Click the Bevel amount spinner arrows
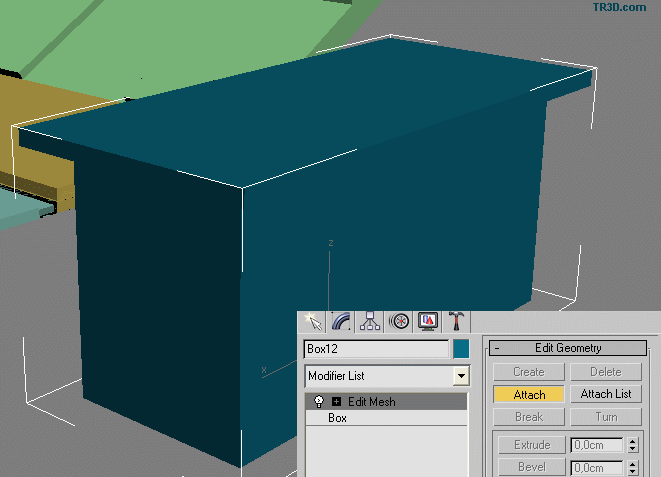The image size is (661, 477). [x=633, y=468]
